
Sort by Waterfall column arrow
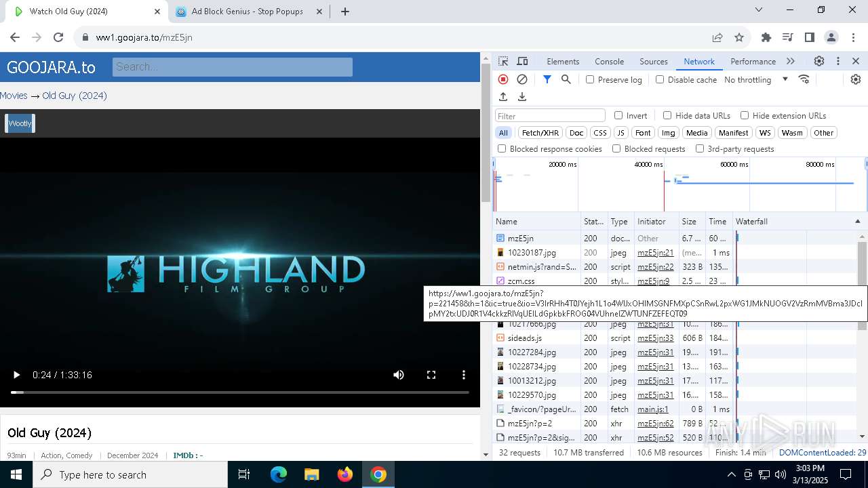pos(857,222)
